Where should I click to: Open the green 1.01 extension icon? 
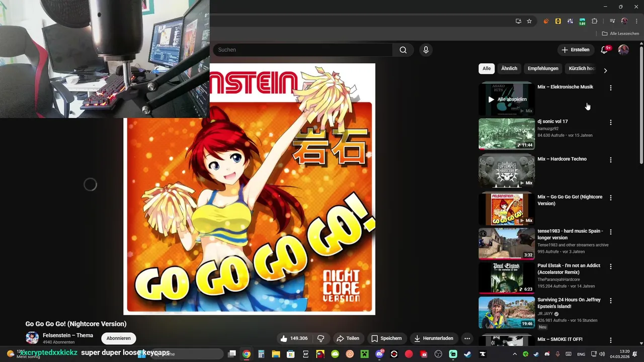point(582,22)
